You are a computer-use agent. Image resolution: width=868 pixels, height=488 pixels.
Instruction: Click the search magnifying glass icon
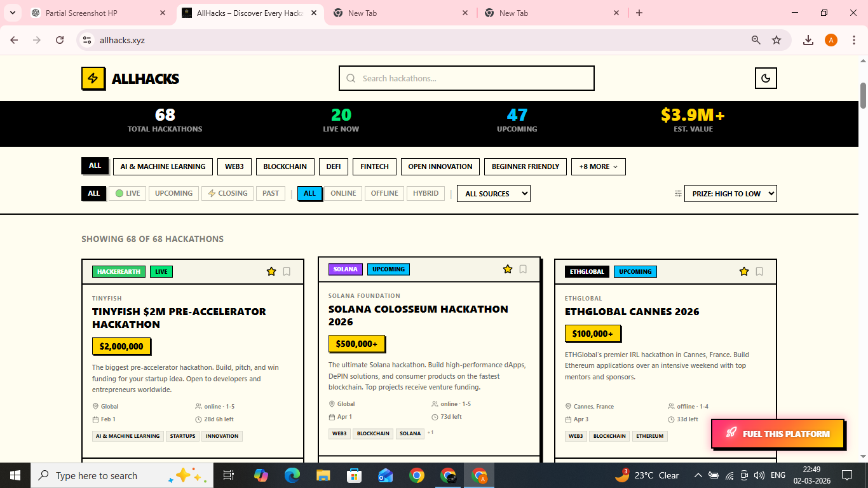pyautogui.click(x=351, y=78)
